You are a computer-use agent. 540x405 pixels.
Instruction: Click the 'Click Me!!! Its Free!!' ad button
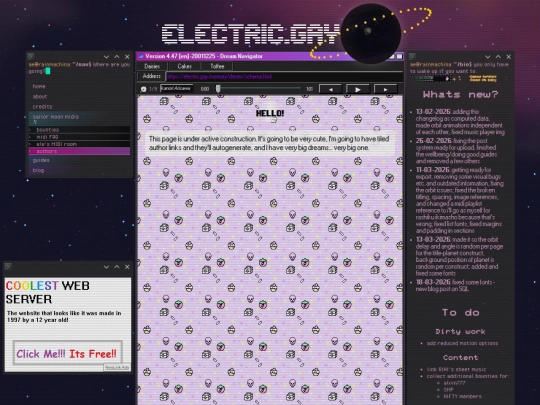tap(68, 353)
